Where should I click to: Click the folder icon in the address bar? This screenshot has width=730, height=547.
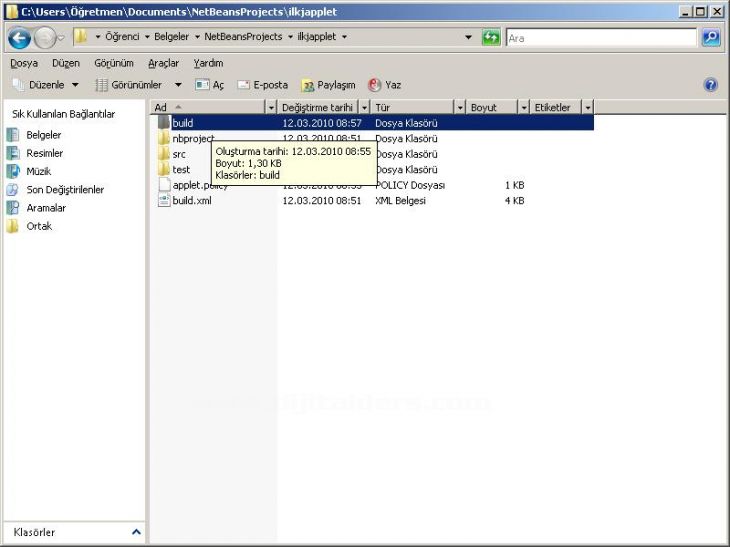click(81, 36)
